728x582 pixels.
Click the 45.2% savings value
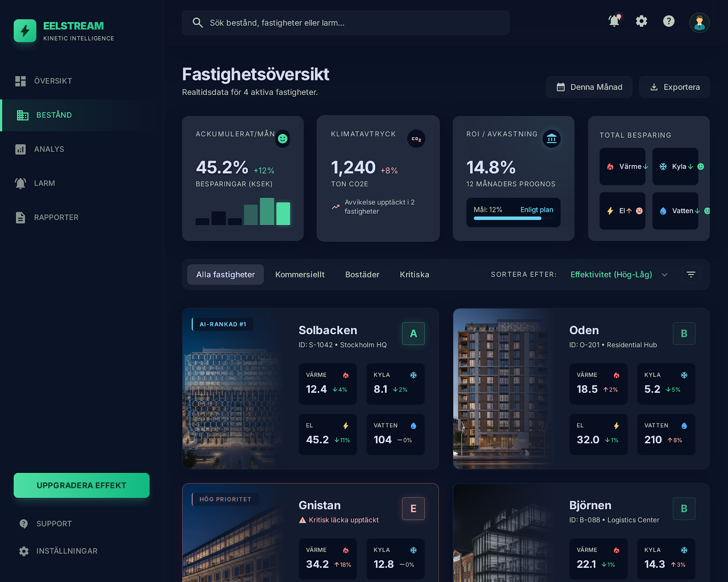(x=222, y=167)
